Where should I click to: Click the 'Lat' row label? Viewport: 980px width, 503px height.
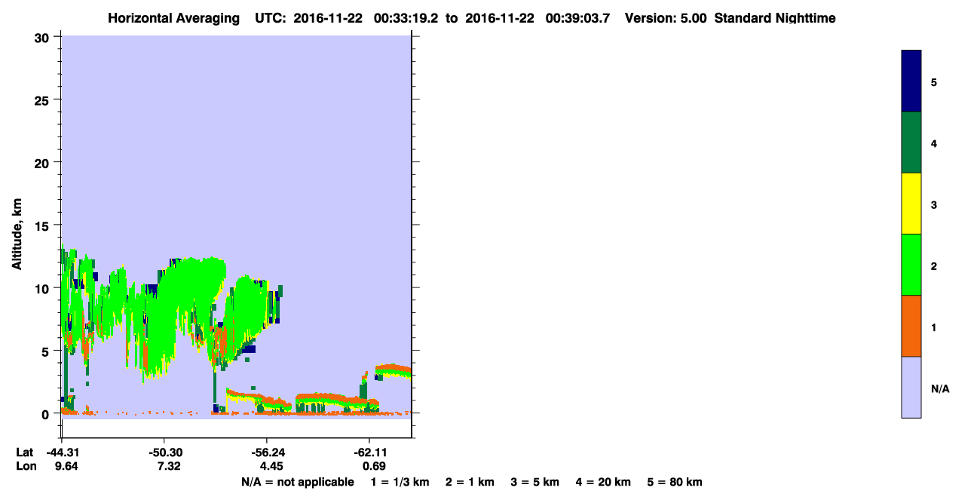click(x=24, y=452)
